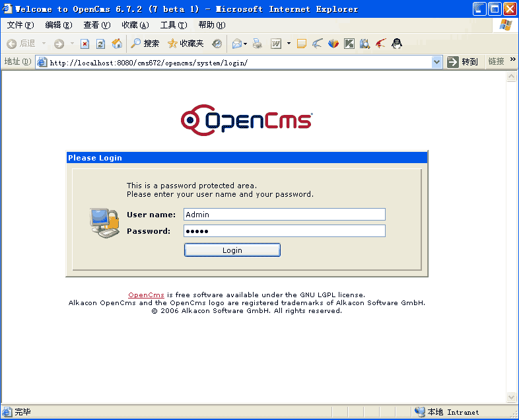This screenshot has width=519, height=420.
Task: Open the 收藏(A) menu
Action: pyautogui.click(x=135, y=25)
